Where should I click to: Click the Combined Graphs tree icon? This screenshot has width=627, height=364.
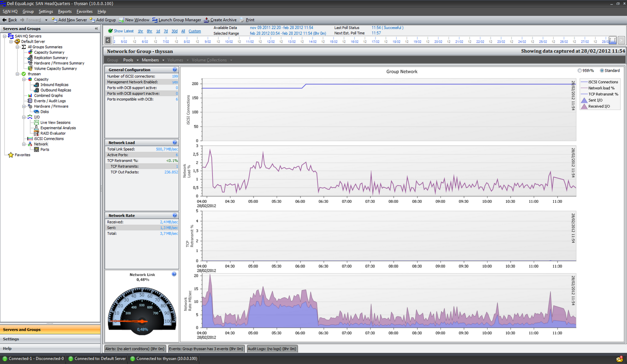[30, 96]
